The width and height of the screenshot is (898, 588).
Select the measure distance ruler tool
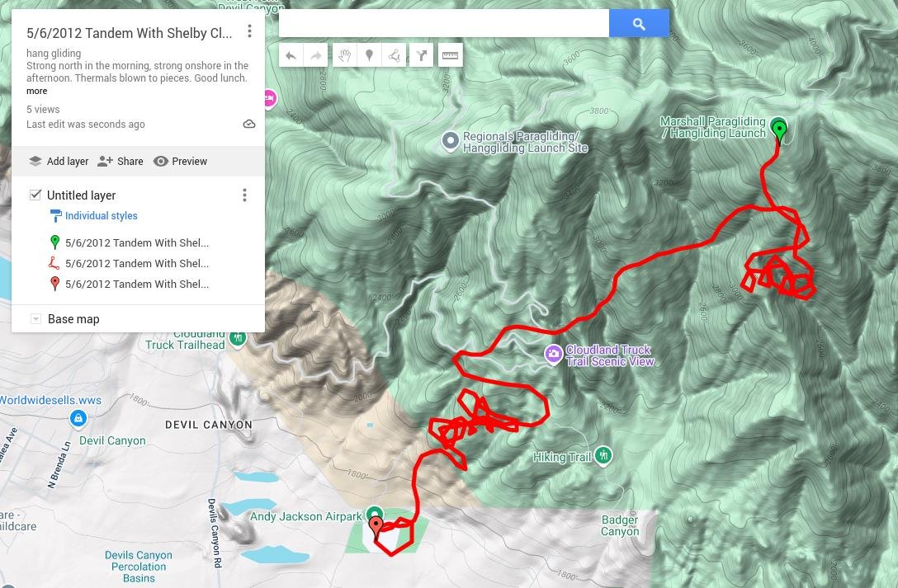[x=450, y=55]
